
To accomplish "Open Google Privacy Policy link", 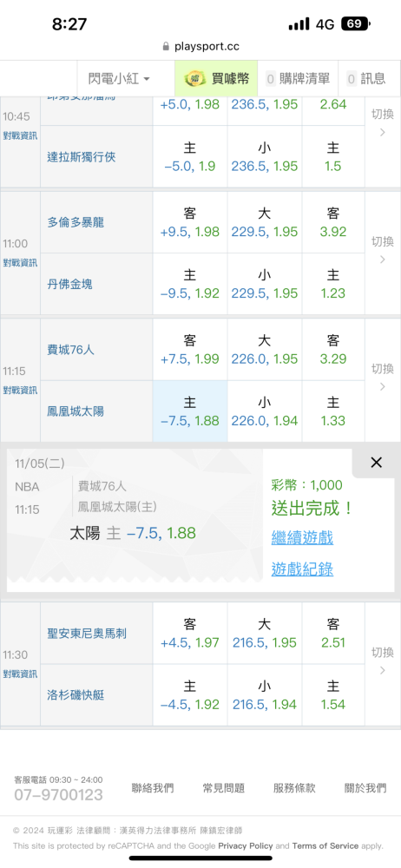I will tap(246, 845).
